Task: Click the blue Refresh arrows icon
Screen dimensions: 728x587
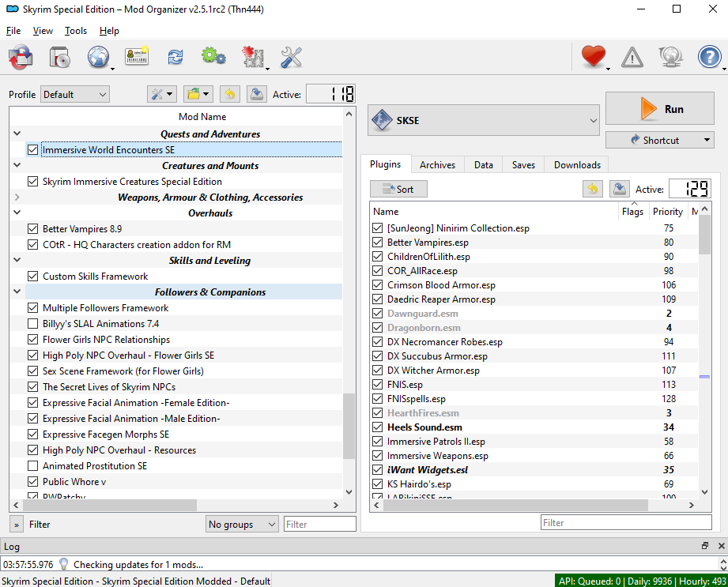Action: point(175,57)
